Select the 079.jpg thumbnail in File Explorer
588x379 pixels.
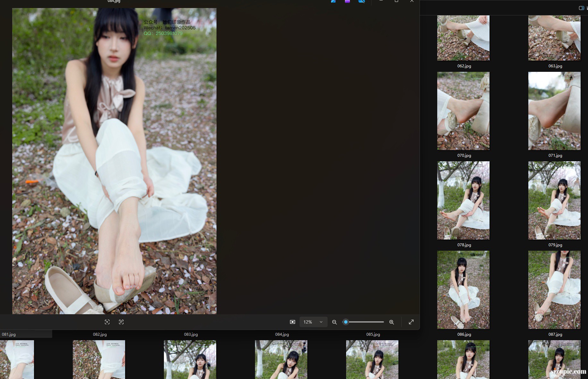tap(554, 200)
